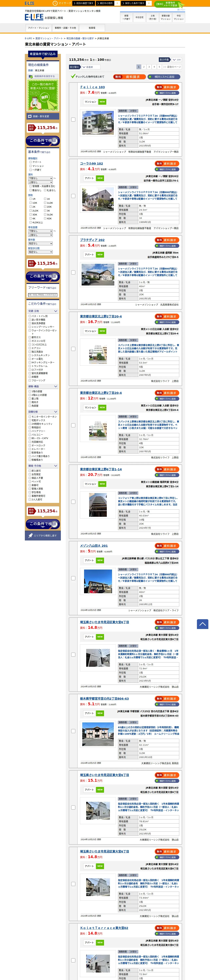Open the 賃料 上限なし dropdown
This screenshot has height=980, width=210.
coord(40,182)
